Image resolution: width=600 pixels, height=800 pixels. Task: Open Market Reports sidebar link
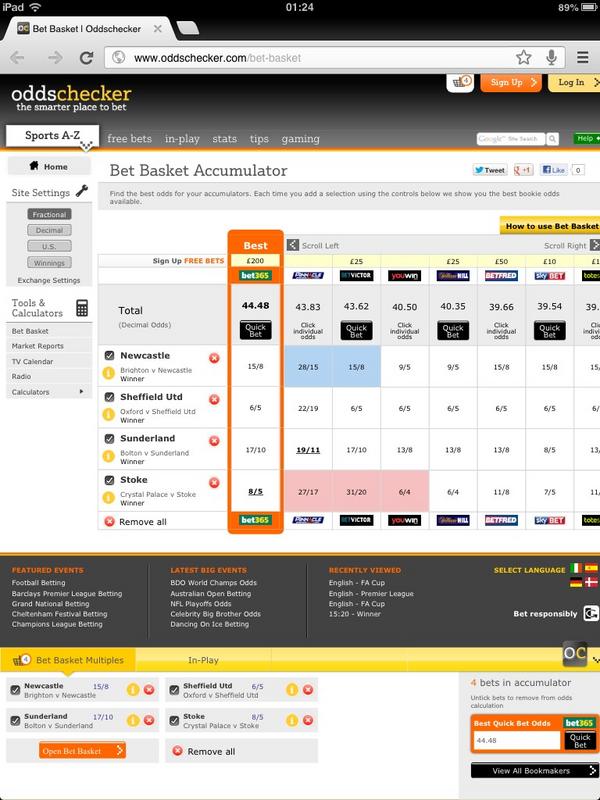tap(38, 346)
